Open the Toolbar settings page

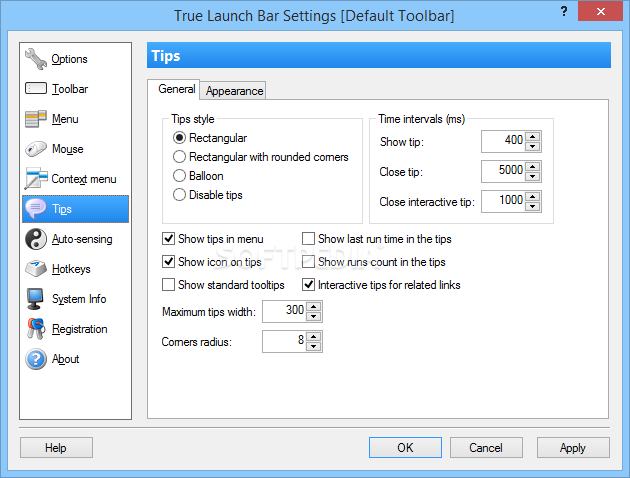[x=76, y=89]
